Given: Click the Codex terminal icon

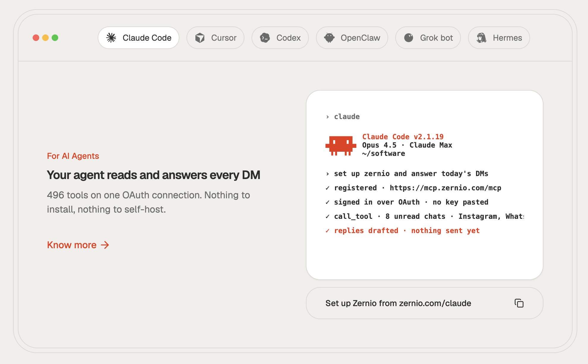Looking at the screenshot, I should [x=265, y=38].
